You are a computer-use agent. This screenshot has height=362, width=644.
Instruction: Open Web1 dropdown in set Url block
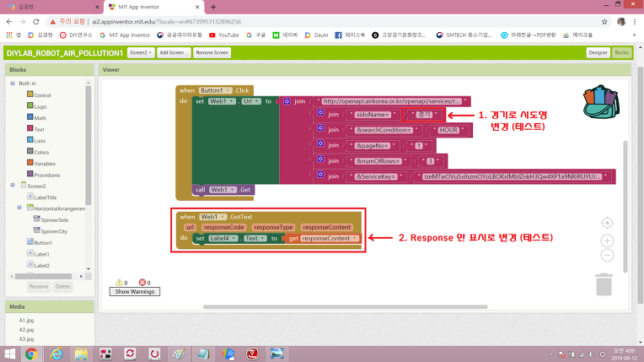pyautogui.click(x=222, y=101)
